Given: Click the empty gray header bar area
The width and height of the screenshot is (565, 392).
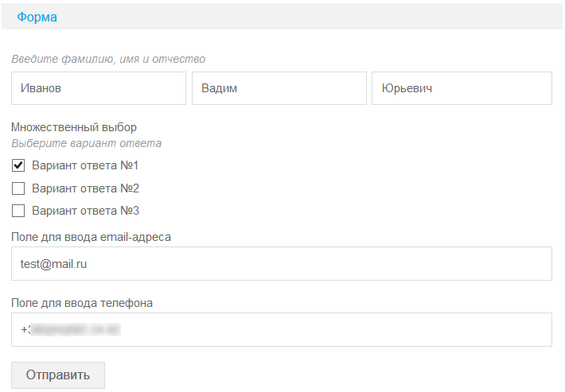Looking at the screenshot, I should click(318, 17).
